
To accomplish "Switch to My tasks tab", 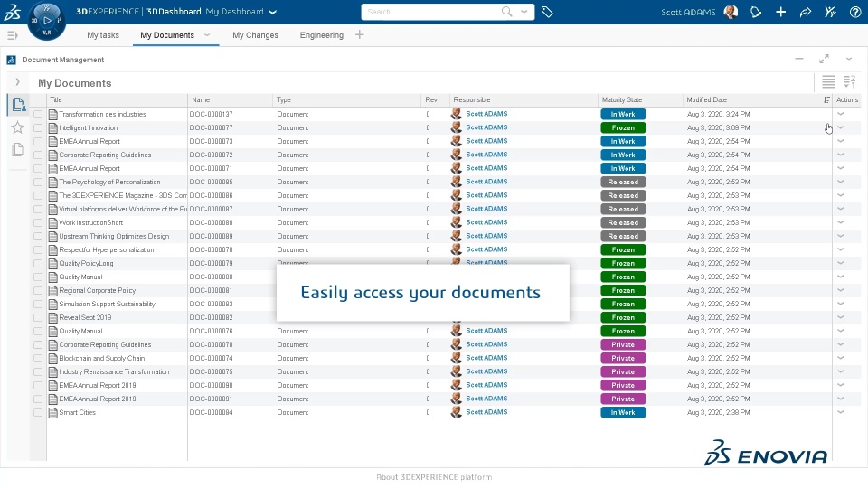I will [103, 35].
